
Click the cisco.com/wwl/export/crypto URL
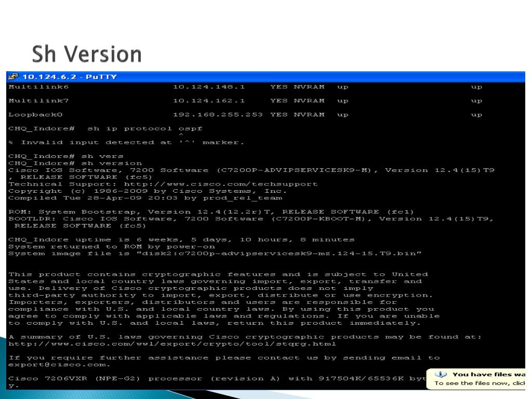click(x=172, y=344)
